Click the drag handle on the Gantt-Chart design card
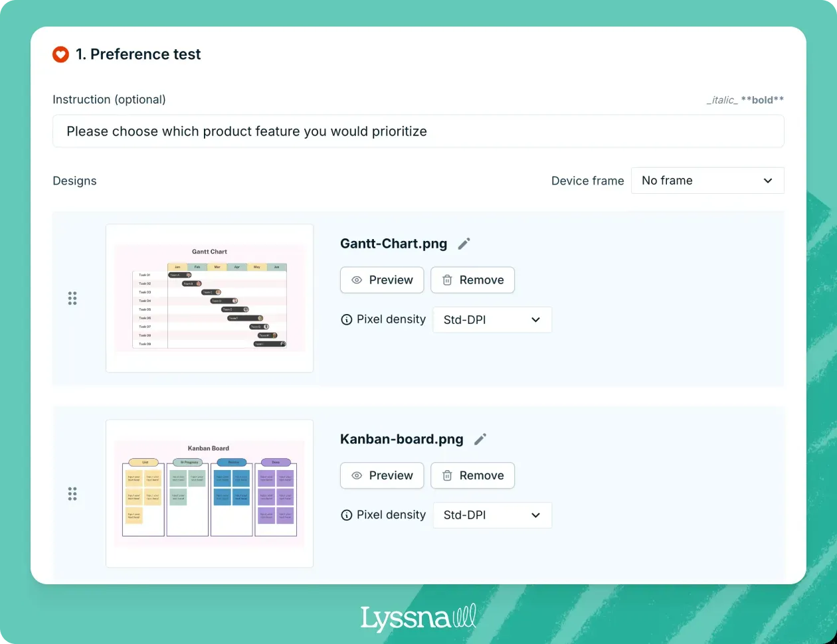This screenshot has width=837, height=644. [72, 298]
